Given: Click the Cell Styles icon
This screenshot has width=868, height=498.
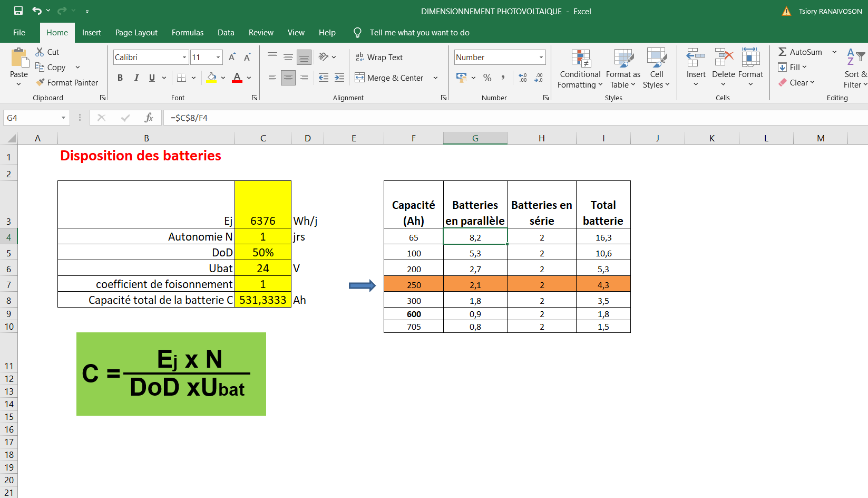Looking at the screenshot, I should click(657, 58).
